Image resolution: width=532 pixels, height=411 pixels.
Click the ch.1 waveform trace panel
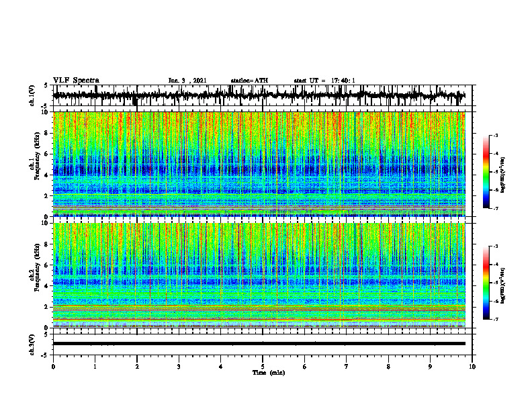pyautogui.click(x=263, y=95)
